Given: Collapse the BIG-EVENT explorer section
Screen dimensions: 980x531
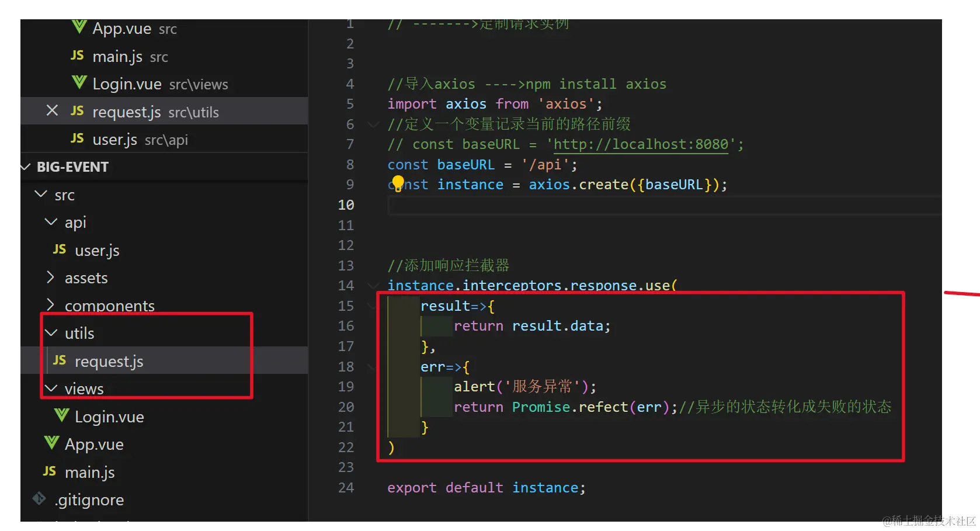Looking at the screenshot, I should [26, 167].
